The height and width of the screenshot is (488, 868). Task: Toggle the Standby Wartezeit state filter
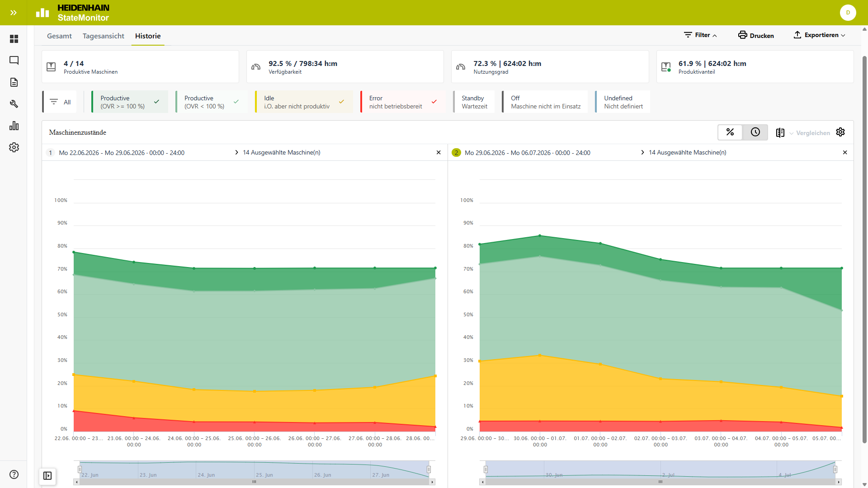point(474,102)
